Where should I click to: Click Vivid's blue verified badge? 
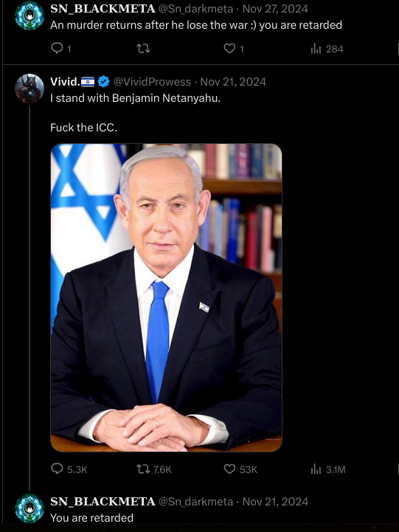103,82
